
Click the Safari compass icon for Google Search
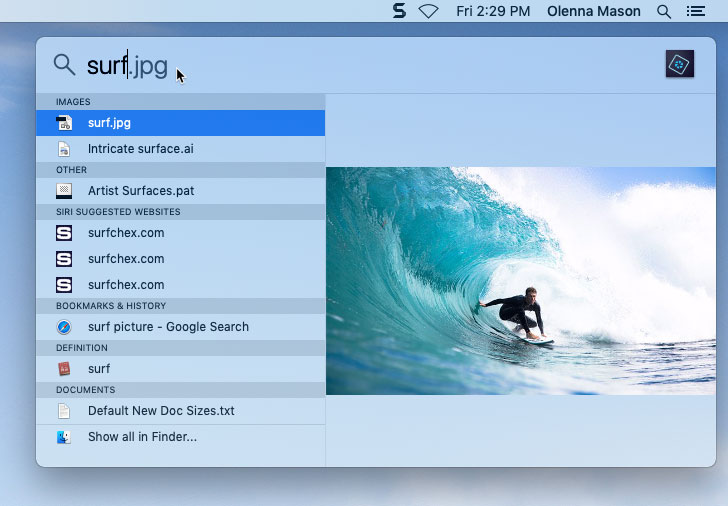pos(64,327)
